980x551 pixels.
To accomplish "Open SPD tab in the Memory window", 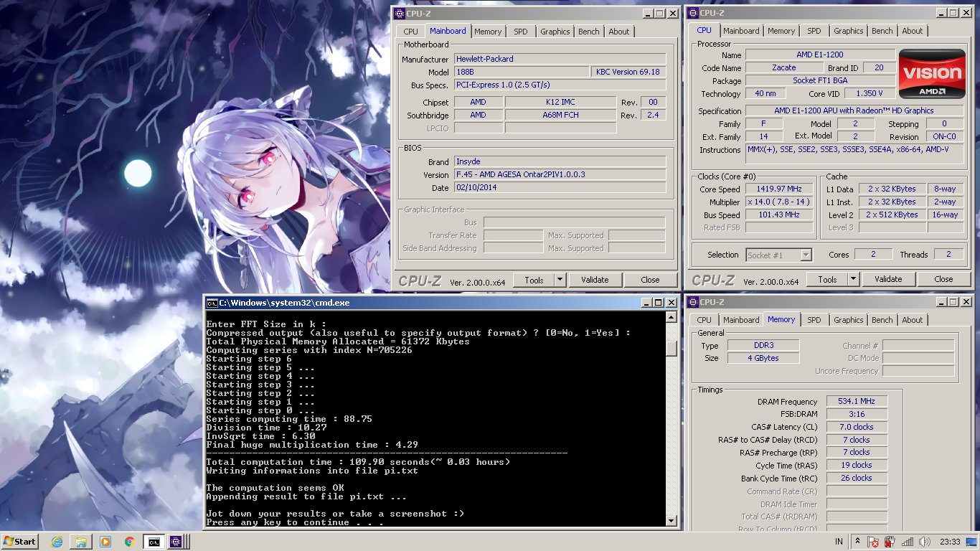I will tap(814, 320).
